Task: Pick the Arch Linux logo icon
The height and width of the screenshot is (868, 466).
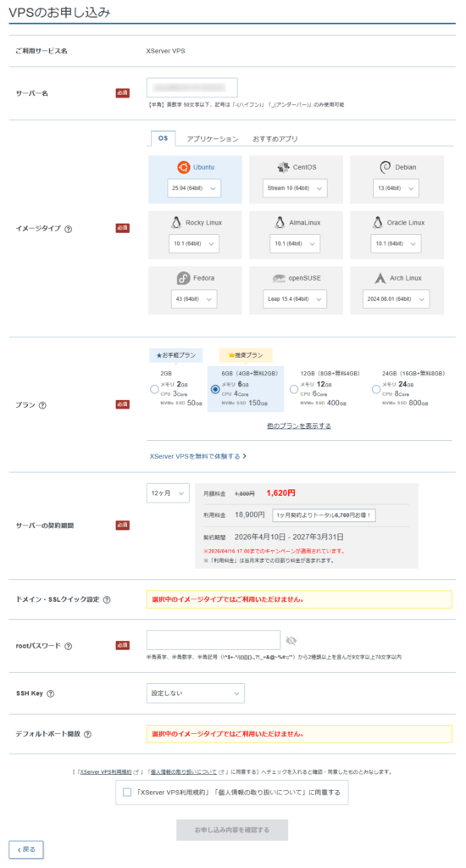Action: [380, 278]
